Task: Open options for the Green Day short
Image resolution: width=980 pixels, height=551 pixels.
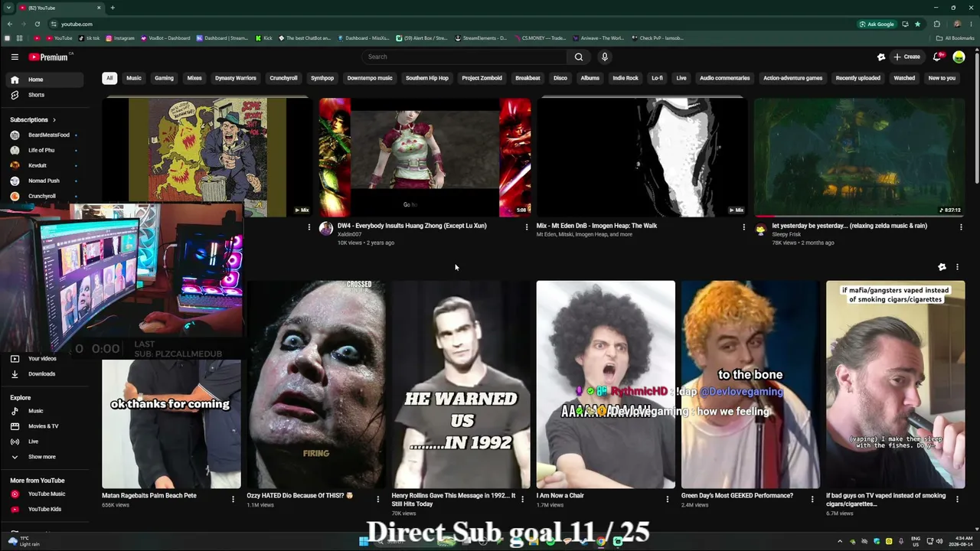Action: point(812,499)
